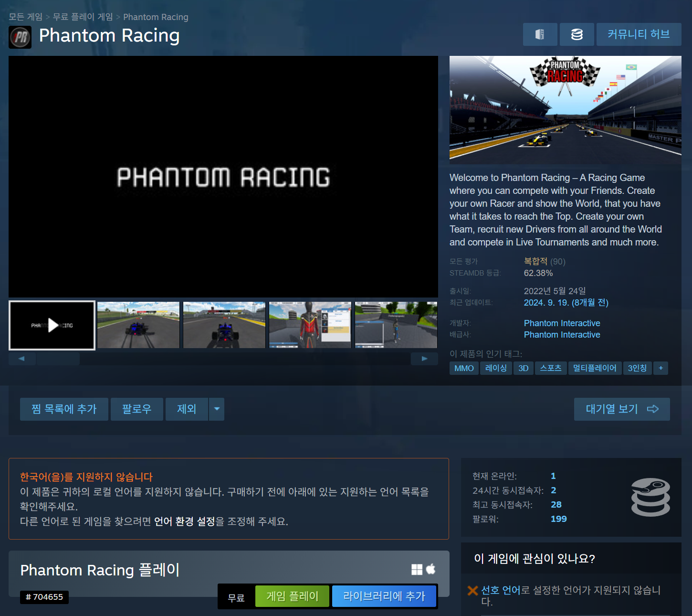Click Phantom Racing breadcrumb link

pos(156,17)
